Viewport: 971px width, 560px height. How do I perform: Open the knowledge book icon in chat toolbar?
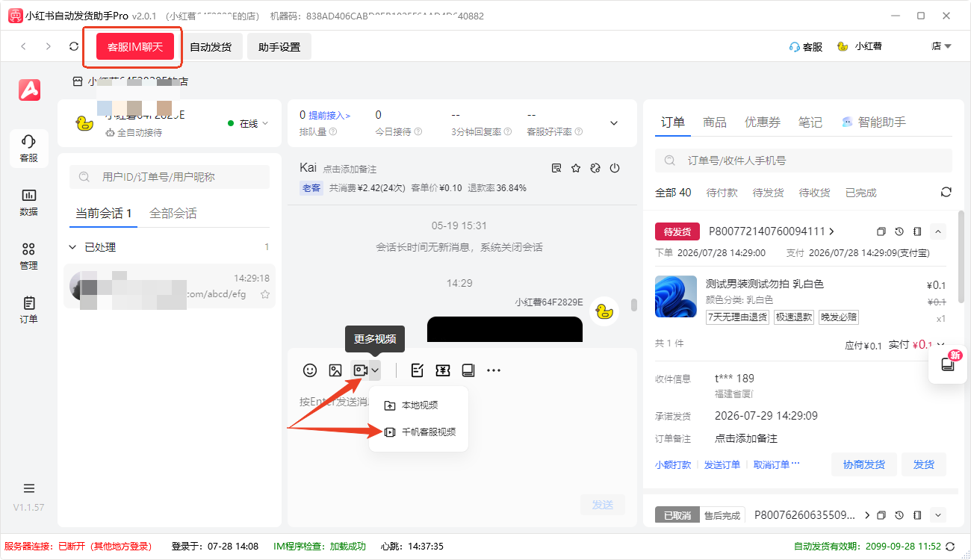468,370
